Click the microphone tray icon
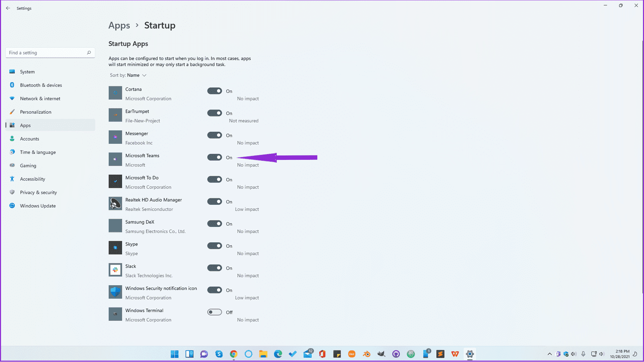Screen dimensions: 644x362 click(583, 354)
